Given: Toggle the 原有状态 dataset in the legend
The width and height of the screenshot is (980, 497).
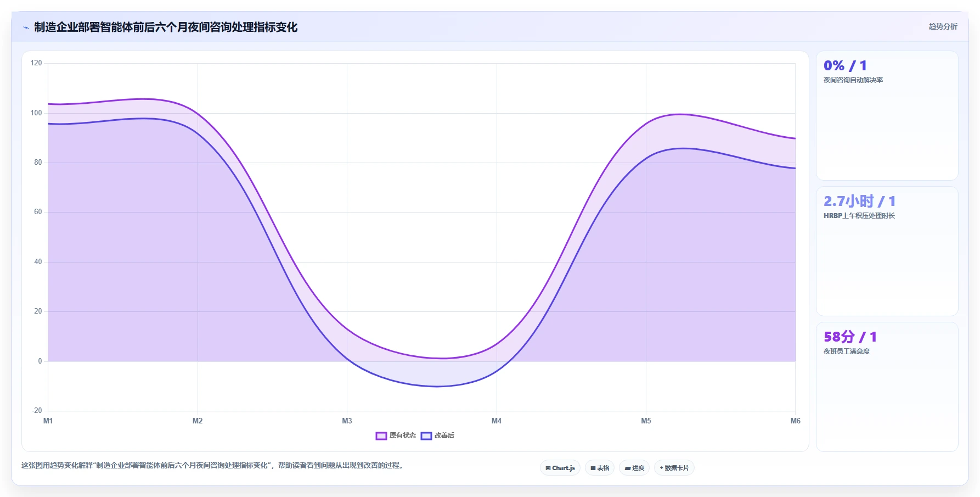Looking at the screenshot, I should pos(396,435).
